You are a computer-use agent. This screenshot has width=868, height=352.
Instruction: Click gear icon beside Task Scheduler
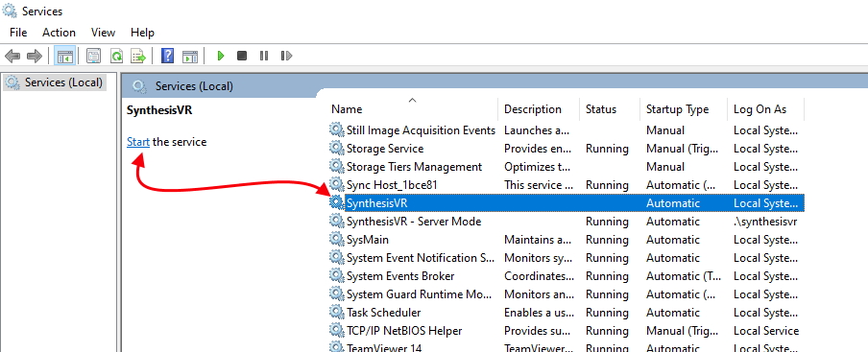coord(337,313)
